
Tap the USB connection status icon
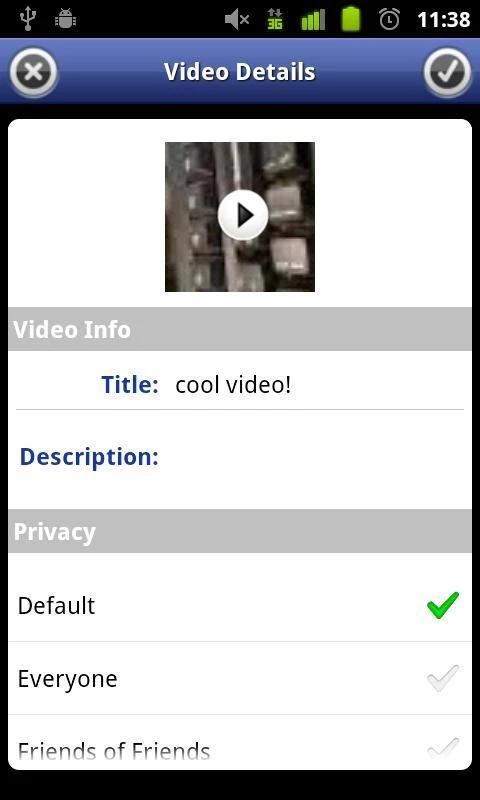tap(28, 19)
